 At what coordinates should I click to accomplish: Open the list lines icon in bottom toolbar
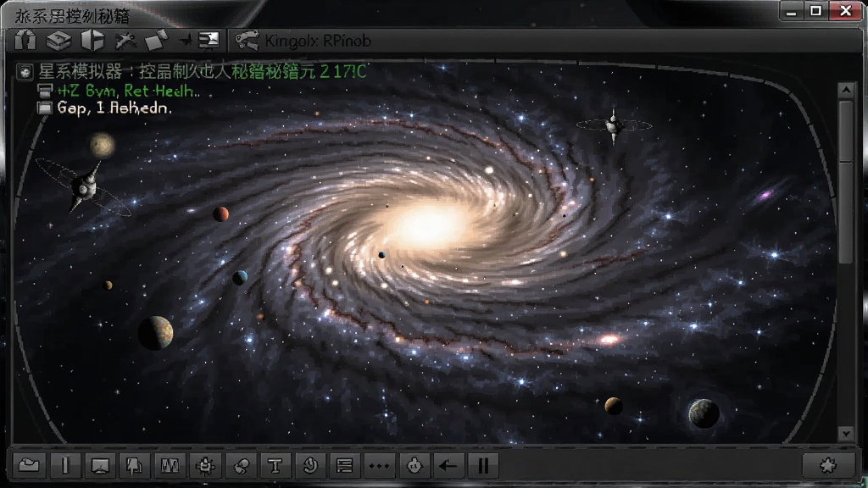[x=345, y=465]
